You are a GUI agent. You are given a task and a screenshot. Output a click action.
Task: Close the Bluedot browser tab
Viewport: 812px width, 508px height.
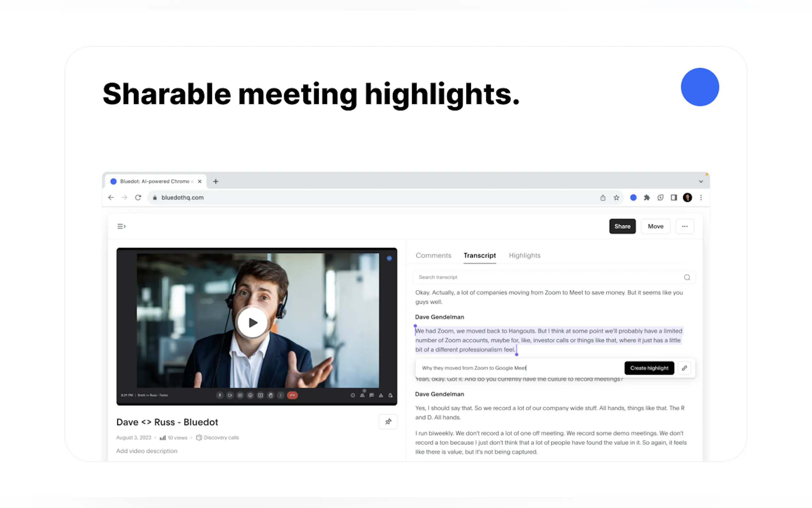coord(199,181)
